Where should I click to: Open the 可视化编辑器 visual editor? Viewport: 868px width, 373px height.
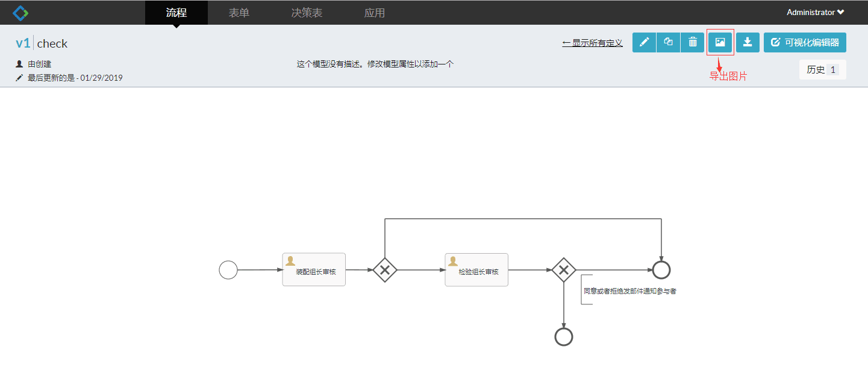[x=805, y=42]
